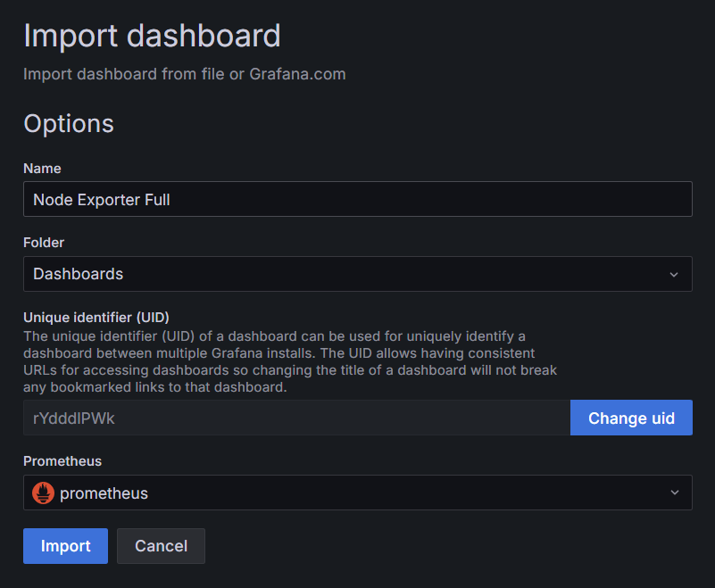
Task: Open the prometheus data source selector
Action: pos(357,493)
